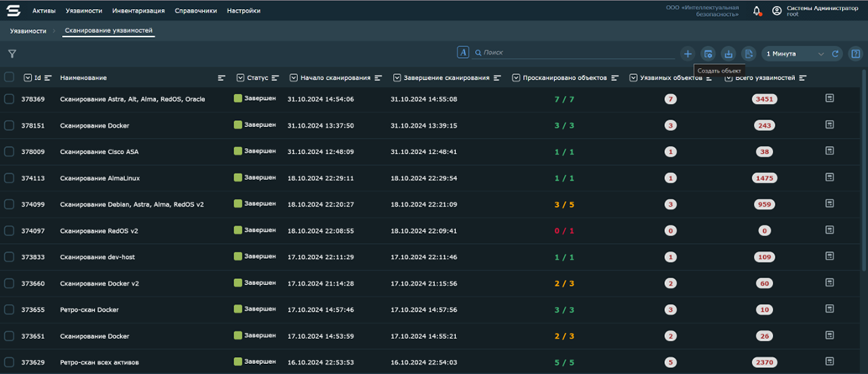Tick the checkbox for scan 378151
Screen dimensions: 868x374
[x=9, y=125]
